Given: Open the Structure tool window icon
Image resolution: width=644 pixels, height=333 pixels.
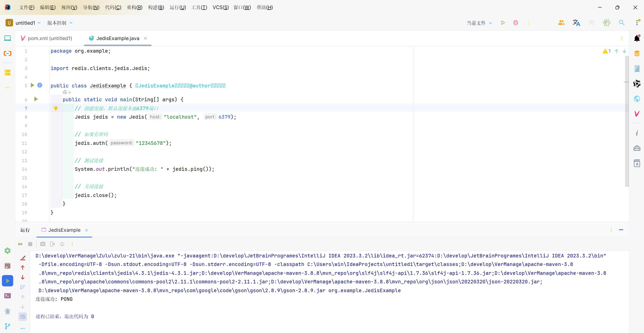Looking at the screenshot, I should coord(8,73).
